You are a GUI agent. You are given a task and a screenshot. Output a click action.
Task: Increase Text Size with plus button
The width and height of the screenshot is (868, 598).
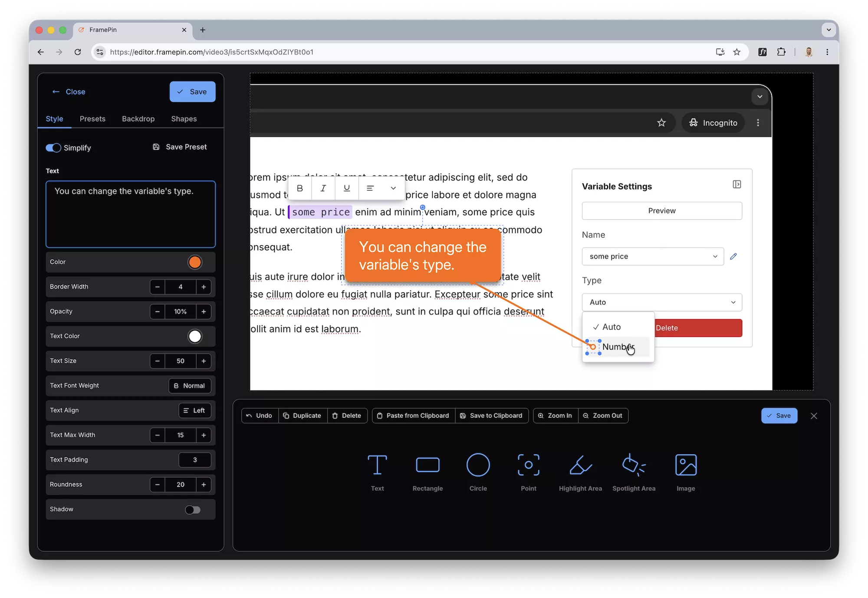[x=204, y=361]
